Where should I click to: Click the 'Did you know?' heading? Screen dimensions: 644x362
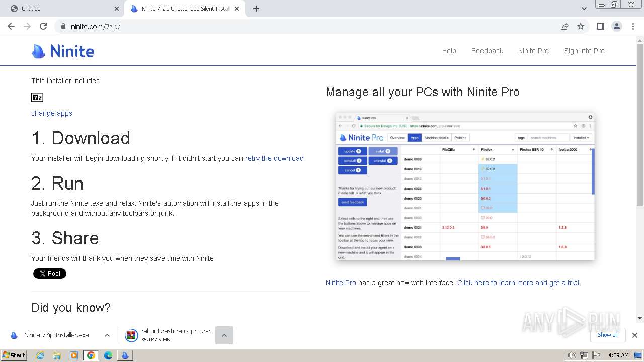(71, 307)
